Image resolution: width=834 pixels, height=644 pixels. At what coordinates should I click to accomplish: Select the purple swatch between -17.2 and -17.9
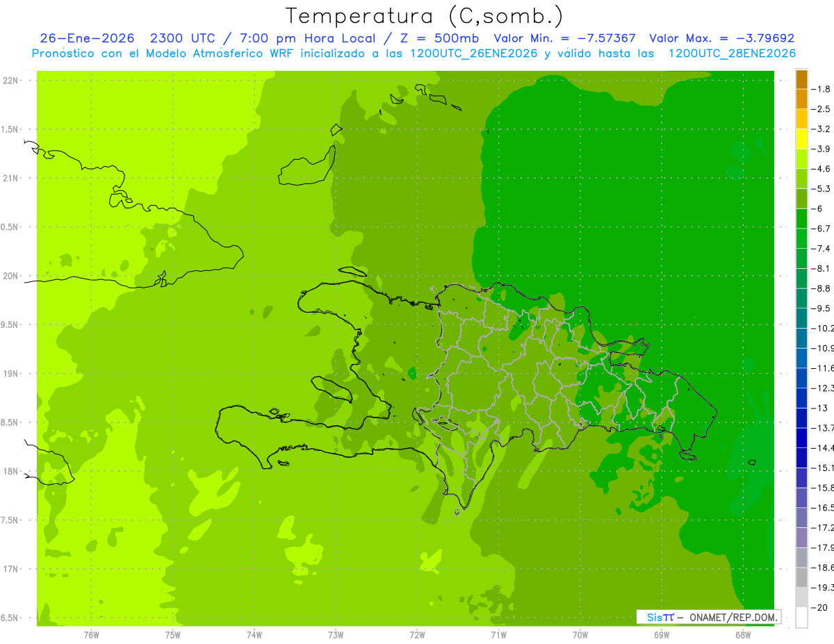(801, 538)
